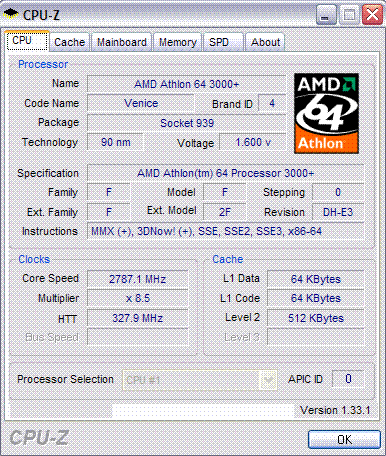The width and height of the screenshot is (386, 456).
Task: Click the Level 2 cache value
Action: coord(316,318)
